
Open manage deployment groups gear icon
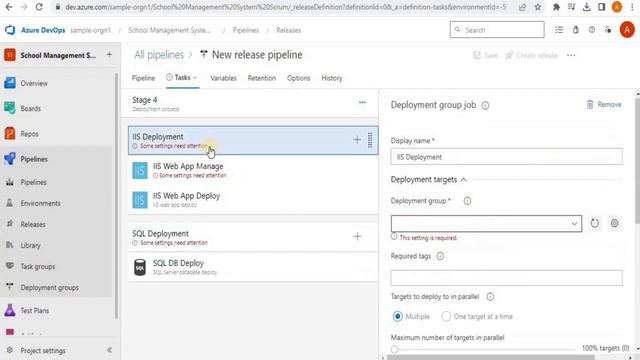click(x=614, y=223)
